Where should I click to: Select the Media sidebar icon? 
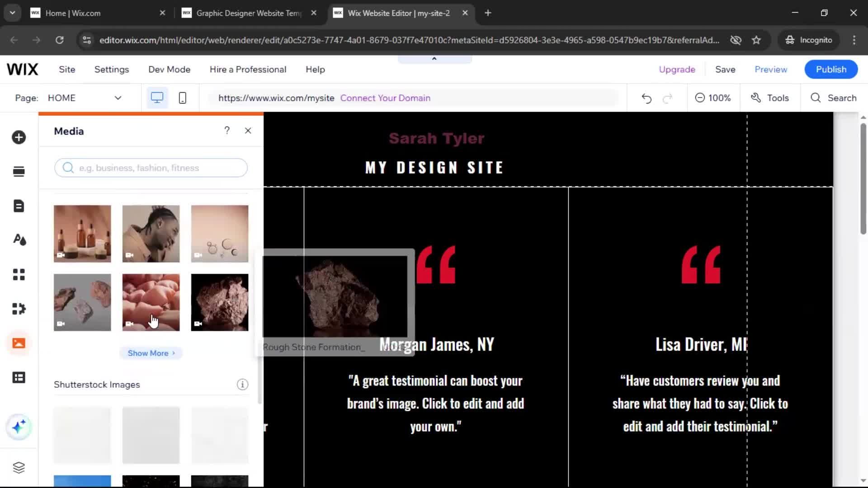19,343
